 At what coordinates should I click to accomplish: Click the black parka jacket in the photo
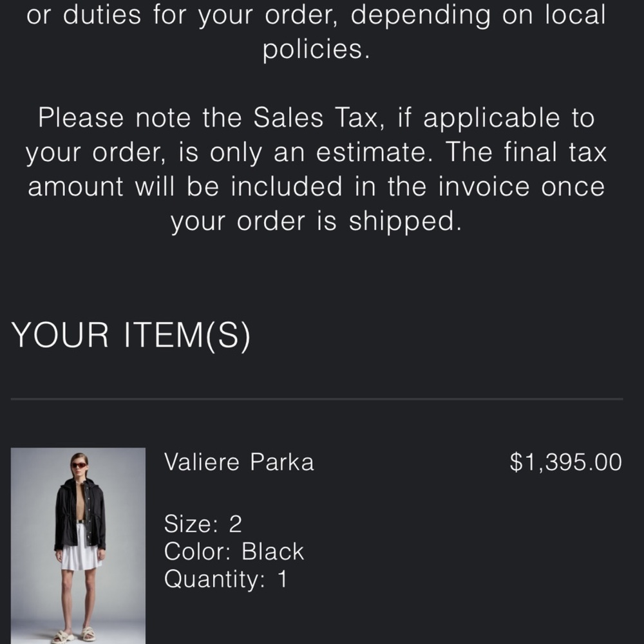pos(80,515)
